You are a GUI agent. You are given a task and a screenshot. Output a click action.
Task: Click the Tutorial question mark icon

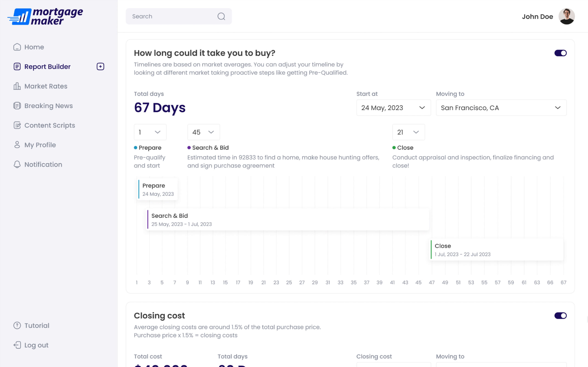click(x=17, y=325)
